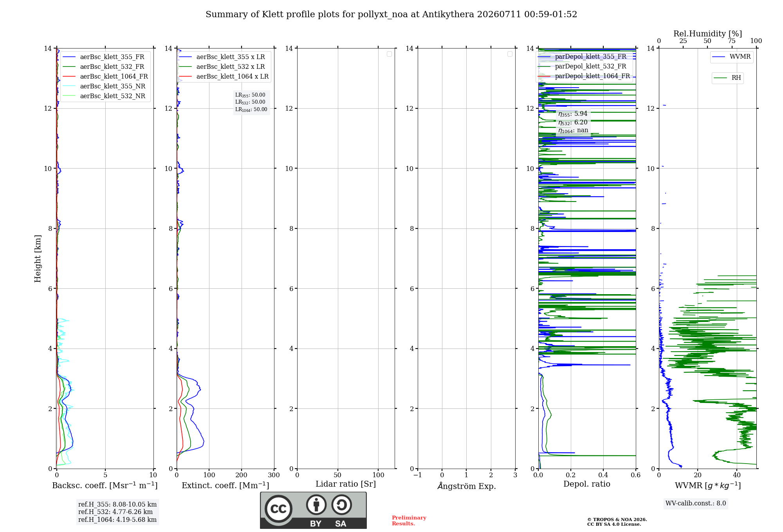Image resolution: width=783 pixels, height=532 pixels.
Task: Click parDepol_klett_532_FR legend entry
Action: 583,66
